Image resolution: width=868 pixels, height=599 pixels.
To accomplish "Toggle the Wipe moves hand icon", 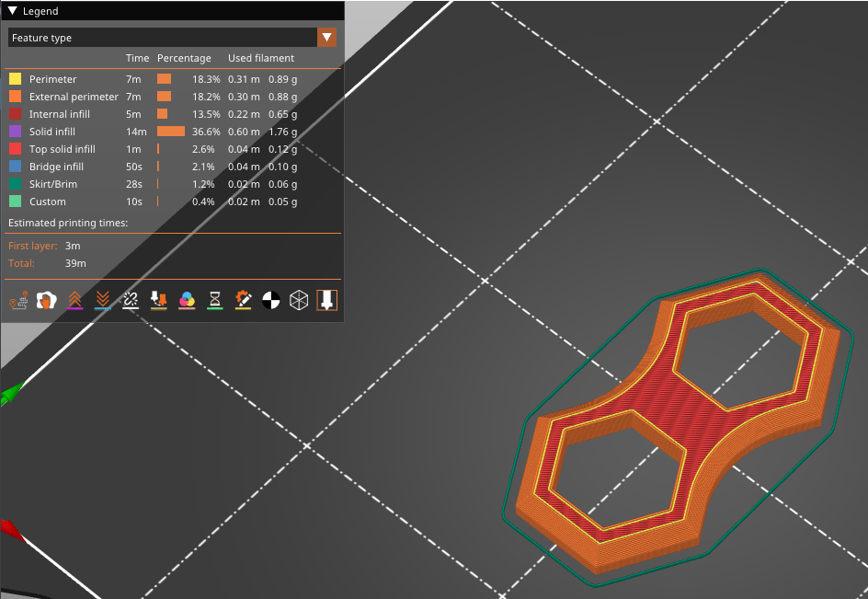I will click(45, 300).
